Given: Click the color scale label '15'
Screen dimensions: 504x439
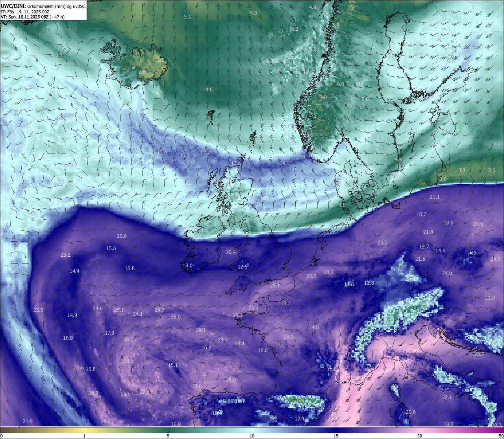Looking at the screenshot, I should click(x=336, y=436).
